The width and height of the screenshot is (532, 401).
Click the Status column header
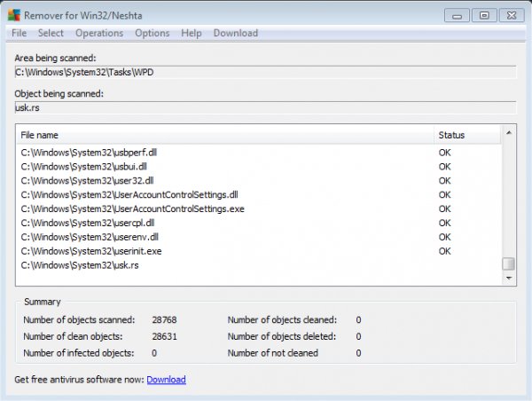click(x=467, y=135)
